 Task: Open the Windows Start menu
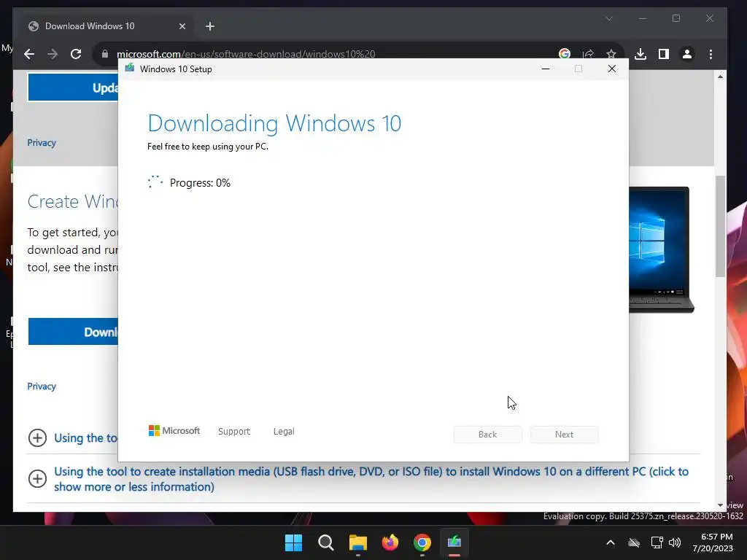pos(293,542)
